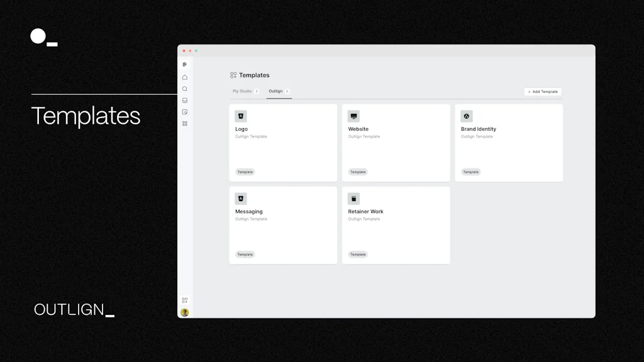Click the Template badge on the Messaging card
Screen dimensions: 644x362
245,254
